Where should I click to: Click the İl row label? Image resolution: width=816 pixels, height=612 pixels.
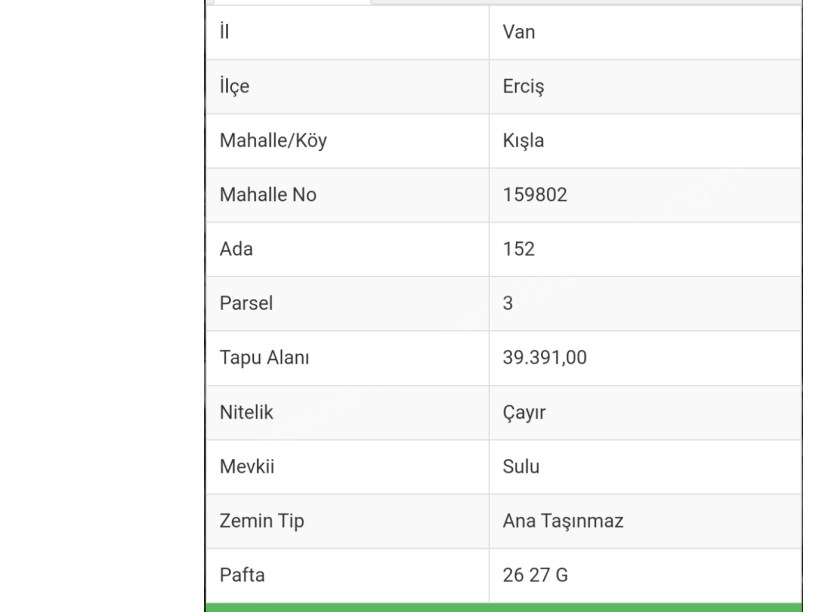pos(224,32)
